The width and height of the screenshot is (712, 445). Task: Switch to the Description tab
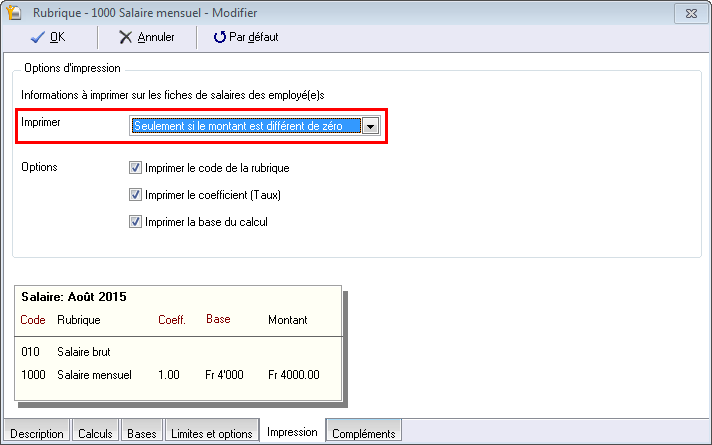(37, 433)
